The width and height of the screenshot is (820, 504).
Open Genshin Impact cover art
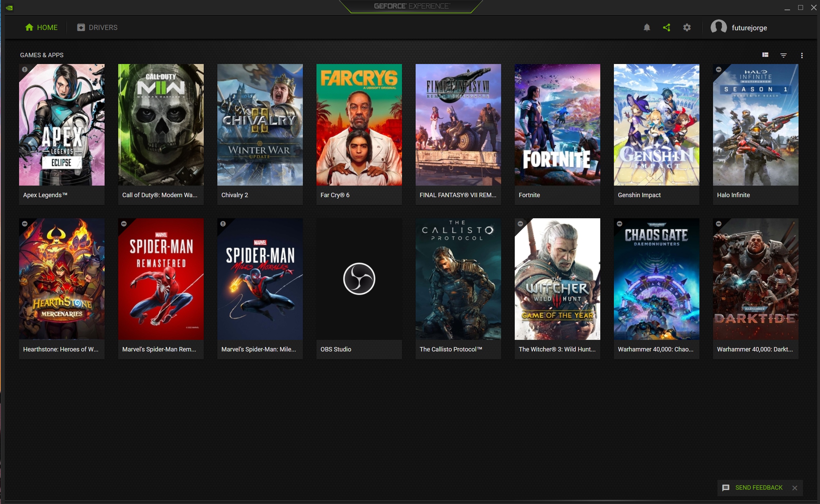[x=656, y=125]
